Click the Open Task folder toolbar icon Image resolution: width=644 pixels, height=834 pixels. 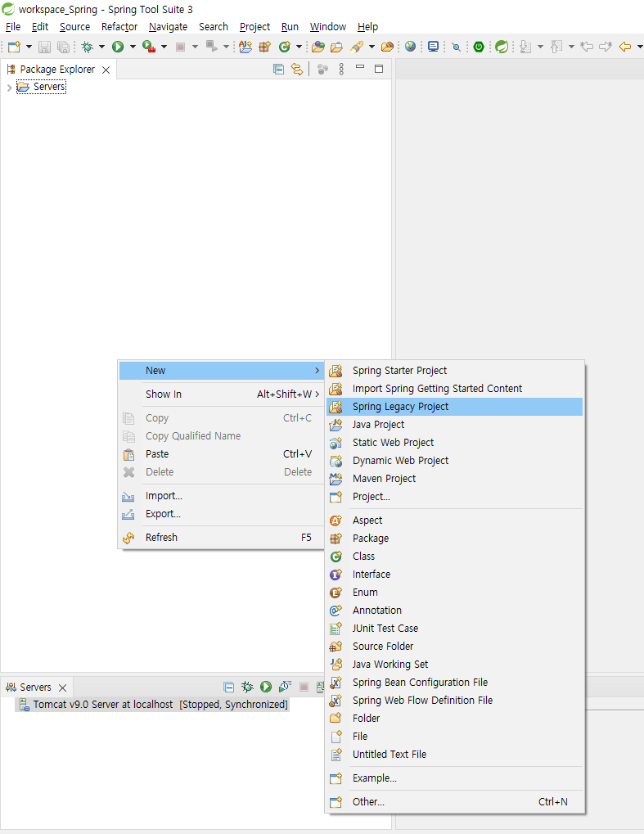tap(336, 47)
